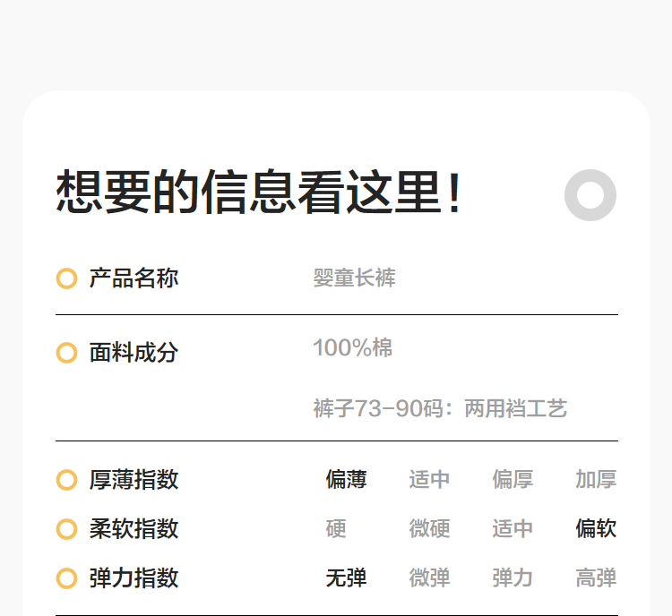Select 偏软 softness option

596,529
